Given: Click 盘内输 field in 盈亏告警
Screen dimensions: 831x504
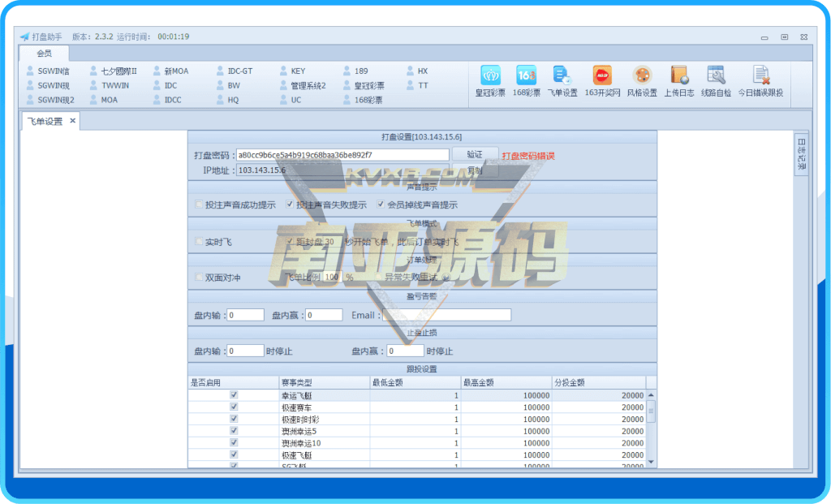Looking at the screenshot, I should pyautogui.click(x=245, y=315).
